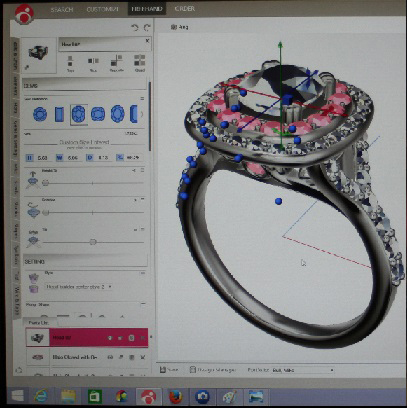This screenshot has height=408, width=407.
Task: Open the Windows Start button
Action: tap(17, 396)
